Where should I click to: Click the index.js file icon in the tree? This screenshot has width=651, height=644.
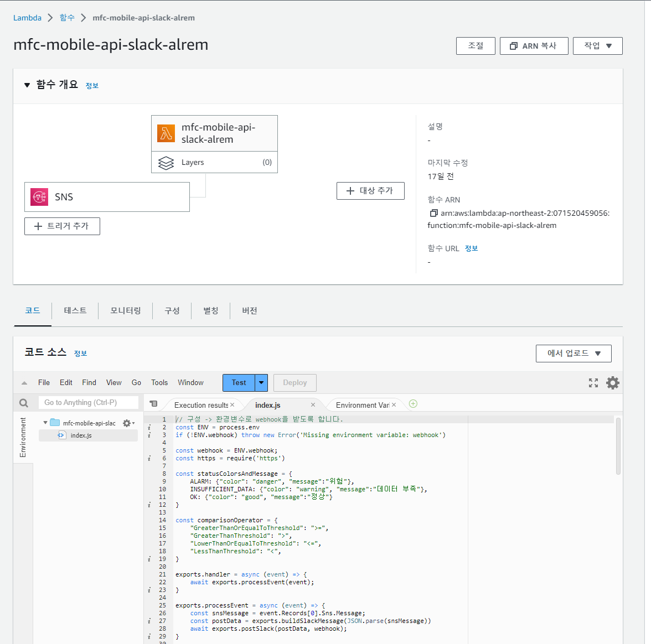61,435
